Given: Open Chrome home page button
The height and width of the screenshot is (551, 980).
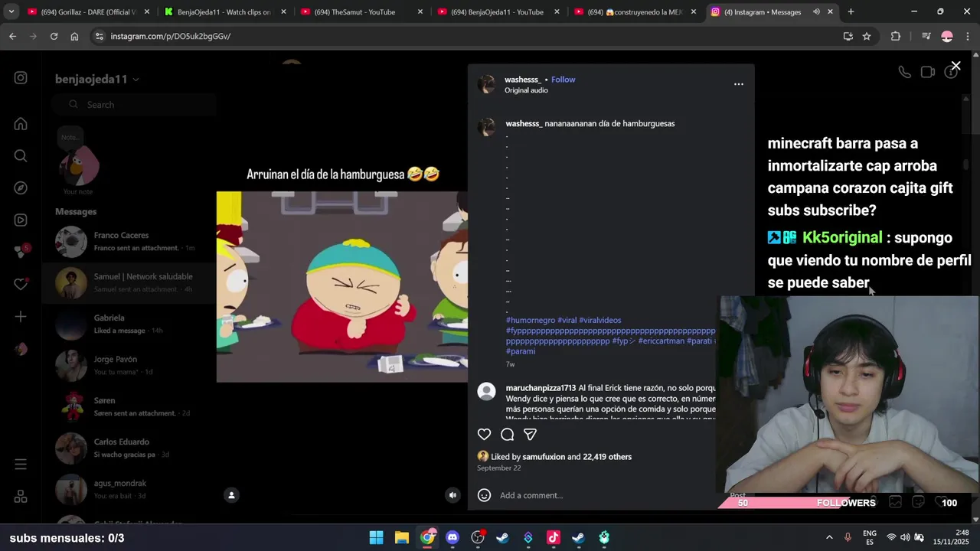Looking at the screenshot, I should point(74,36).
